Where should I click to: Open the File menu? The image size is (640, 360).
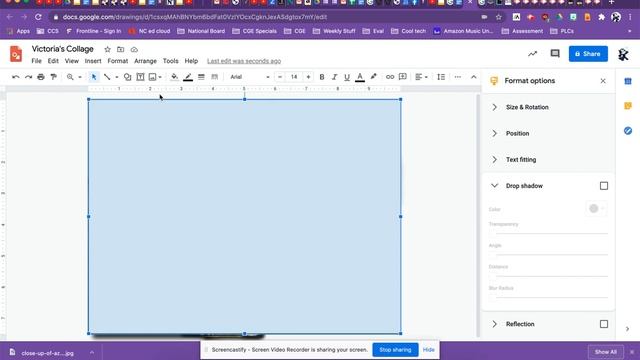[x=36, y=61]
